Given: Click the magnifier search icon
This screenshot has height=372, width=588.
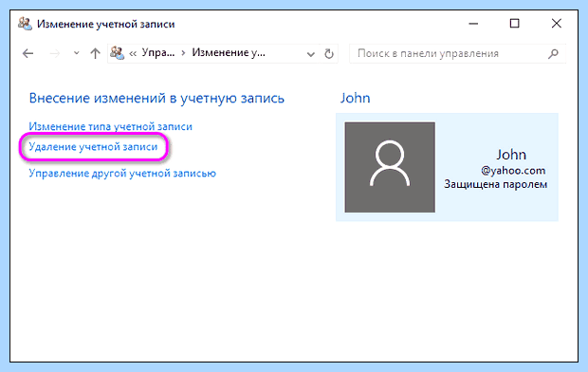Looking at the screenshot, I should 553,54.
